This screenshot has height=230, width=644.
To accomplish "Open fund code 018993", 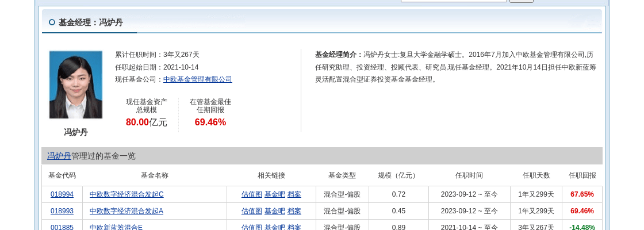I will click(x=62, y=211).
